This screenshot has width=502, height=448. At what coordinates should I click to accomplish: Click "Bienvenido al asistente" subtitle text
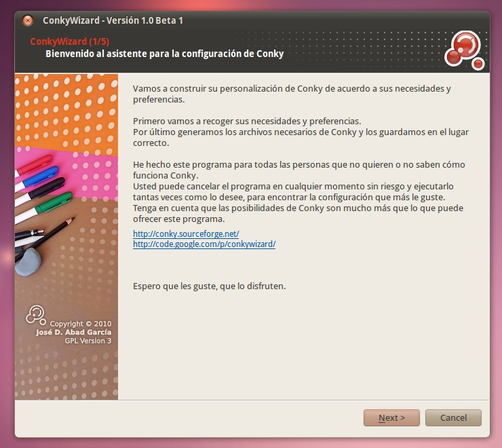pos(164,54)
